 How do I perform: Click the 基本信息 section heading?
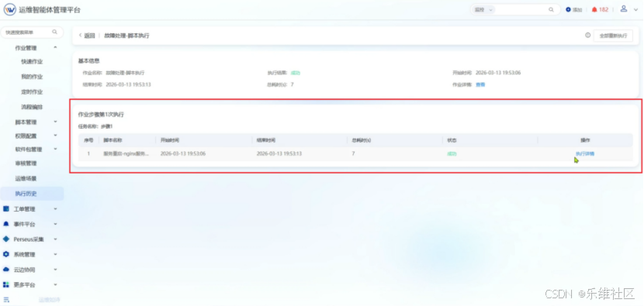88,61
